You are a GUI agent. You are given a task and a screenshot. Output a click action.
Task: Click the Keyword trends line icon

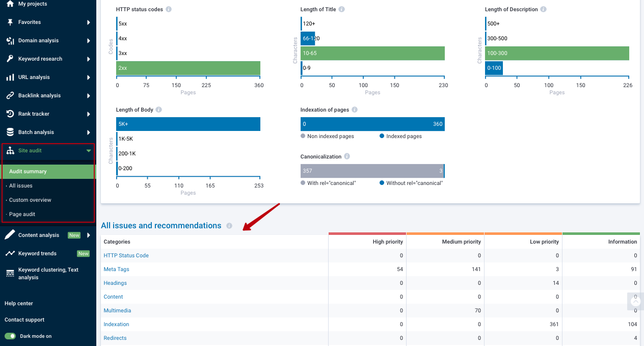click(10, 253)
